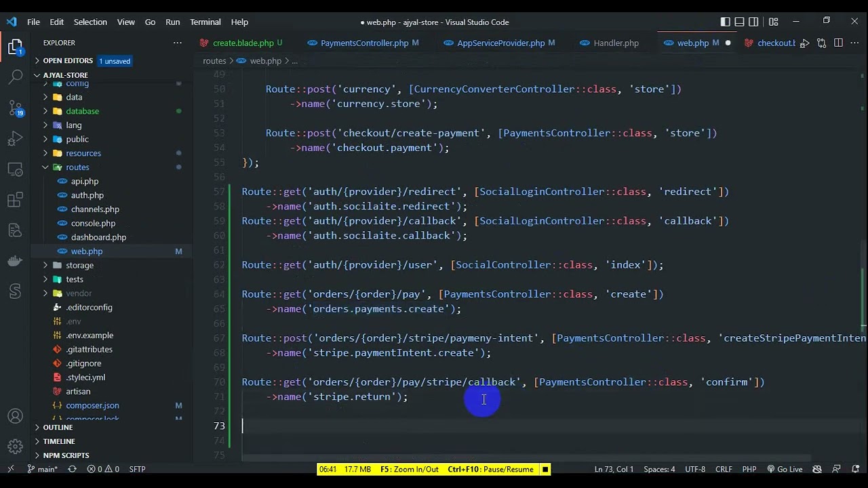
Task: Toggle Primary Side Bar visibility
Action: 726,22
